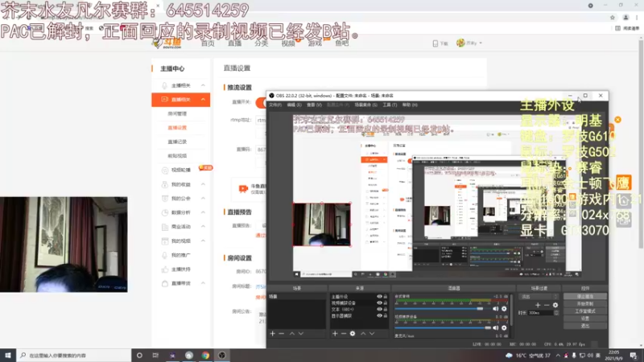This screenshot has height=362, width=644.
Task: Open desktop audio (台式音响) settings gear
Action: click(x=504, y=309)
